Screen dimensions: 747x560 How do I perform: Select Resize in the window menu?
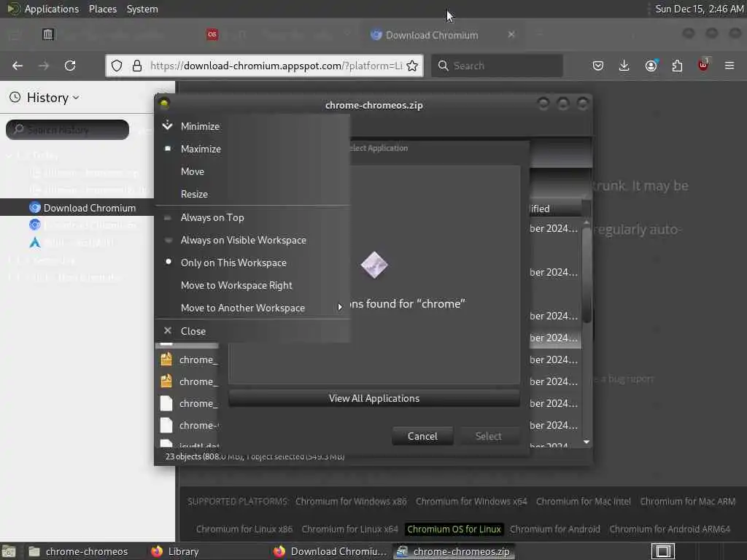pos(252,194)
